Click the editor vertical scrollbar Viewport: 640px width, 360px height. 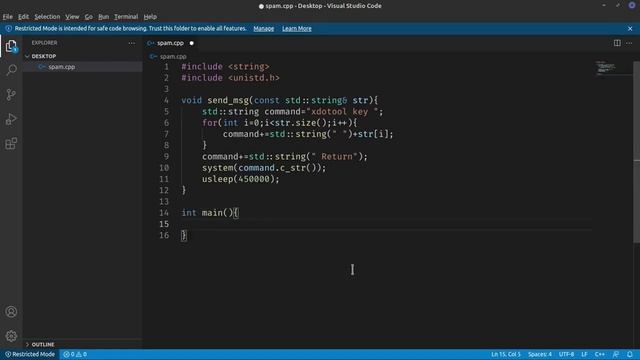click(x=636, y=152)
